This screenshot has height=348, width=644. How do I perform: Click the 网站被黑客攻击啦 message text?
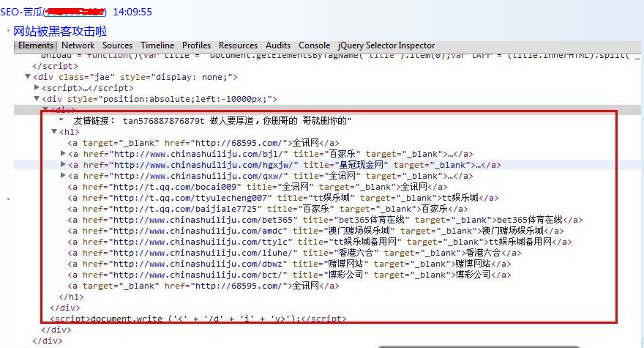[x=60, y=32]
